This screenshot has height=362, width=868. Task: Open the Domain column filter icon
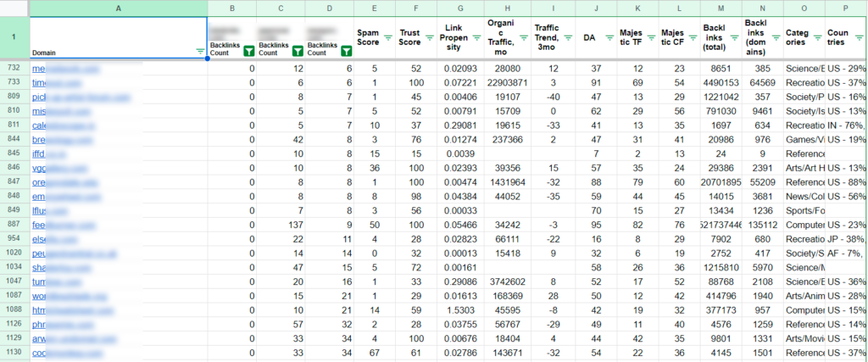click(200, 52)
